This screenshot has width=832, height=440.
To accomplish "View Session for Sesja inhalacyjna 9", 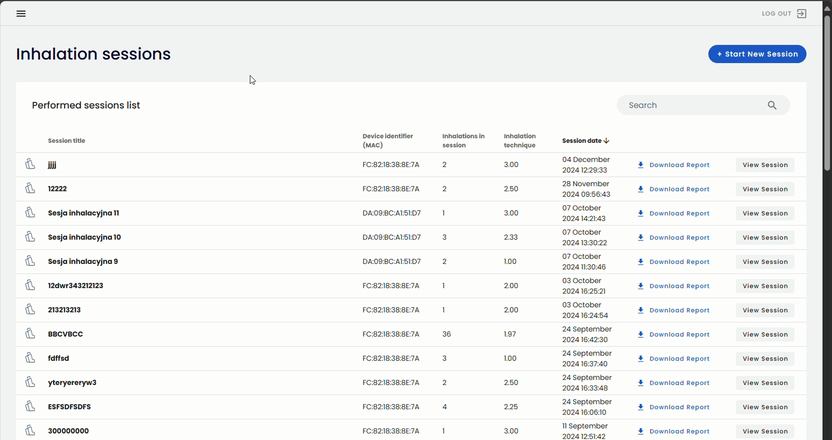I will [765, 262].
